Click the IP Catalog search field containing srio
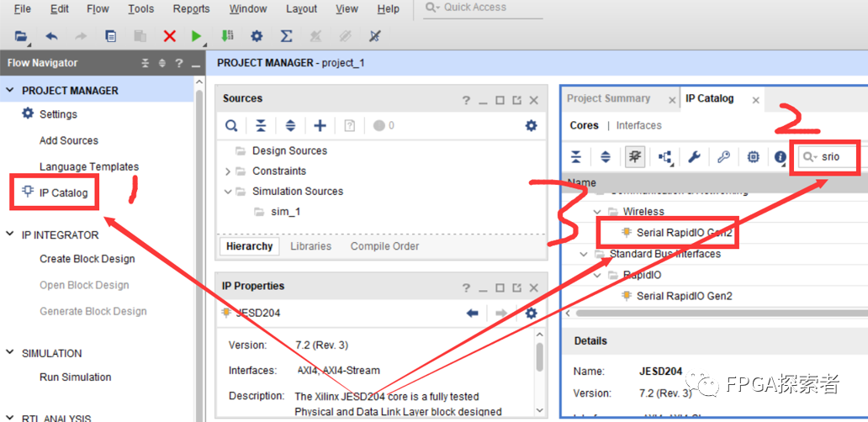This screenshot has width=868, height=422. pos(828,157)
